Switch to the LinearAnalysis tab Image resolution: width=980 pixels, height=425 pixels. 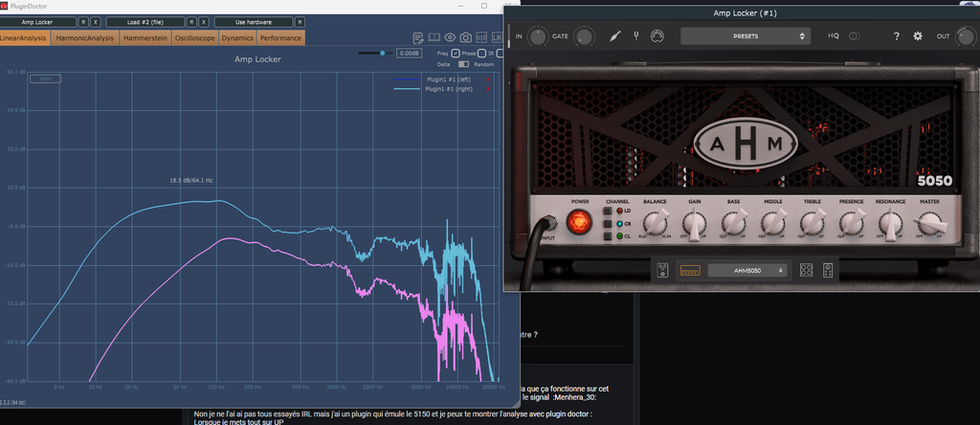(x=24, y=38)
